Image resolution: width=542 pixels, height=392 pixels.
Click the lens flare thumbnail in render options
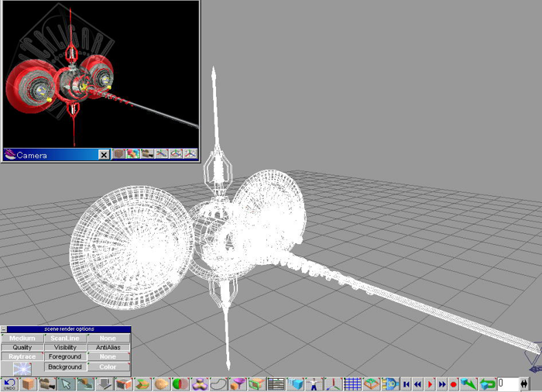point(22,369)
